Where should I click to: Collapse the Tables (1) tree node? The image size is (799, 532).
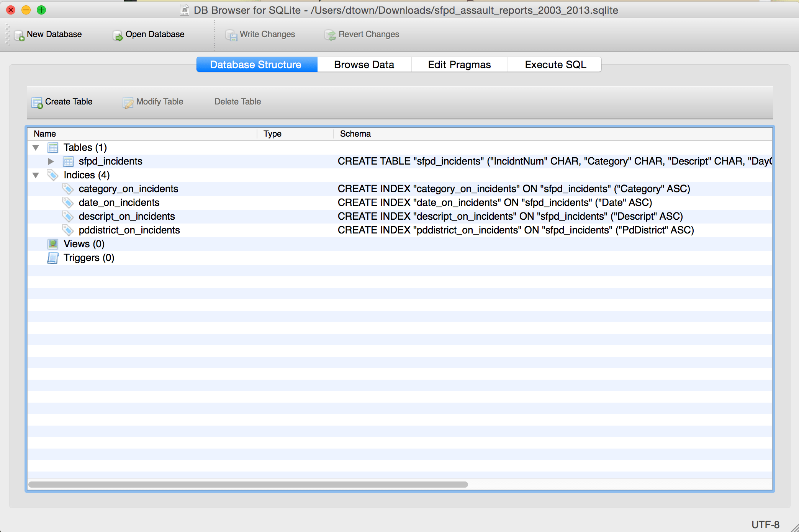(36, 148)
